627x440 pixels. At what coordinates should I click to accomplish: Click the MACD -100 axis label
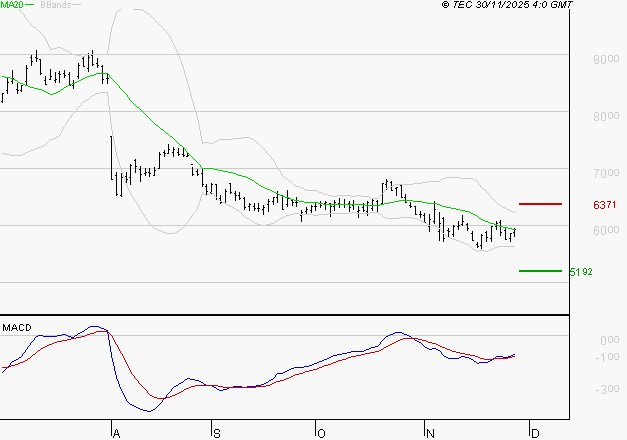click(607, 357)
